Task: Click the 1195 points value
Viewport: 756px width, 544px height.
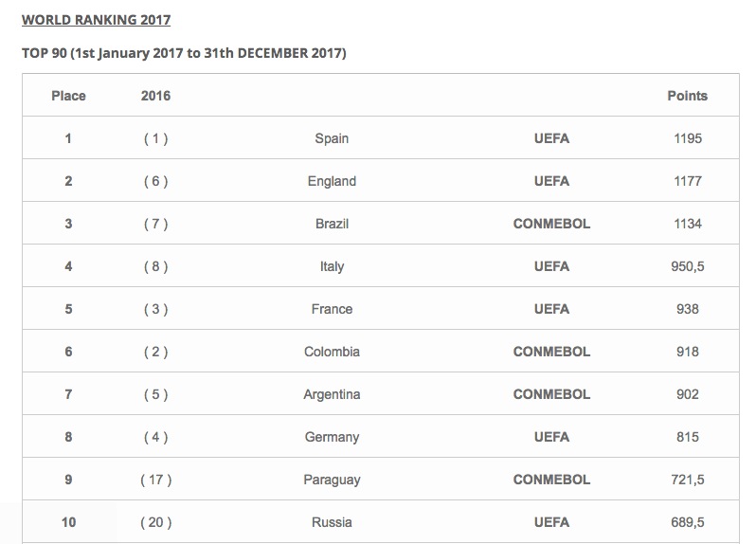Action: coord(688,138)
